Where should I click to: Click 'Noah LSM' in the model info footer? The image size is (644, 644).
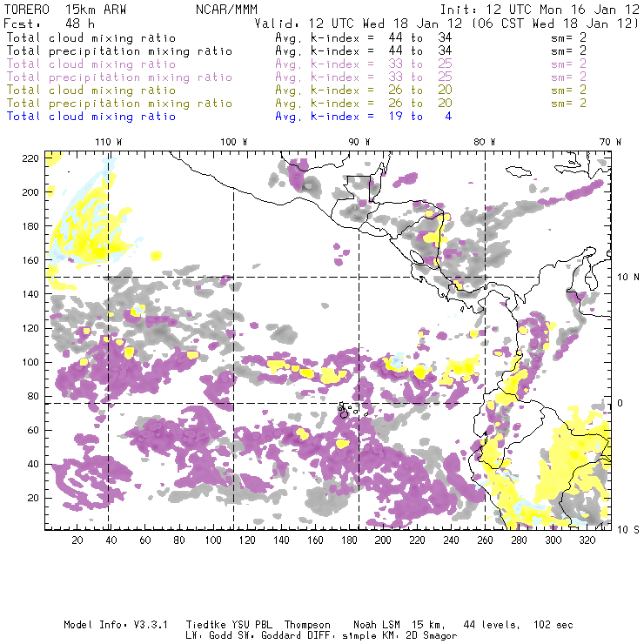(x=377, y=625)
